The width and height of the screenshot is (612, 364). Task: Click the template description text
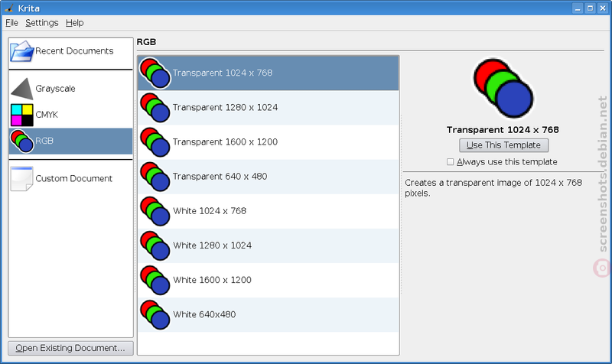[x=493, y=188]
